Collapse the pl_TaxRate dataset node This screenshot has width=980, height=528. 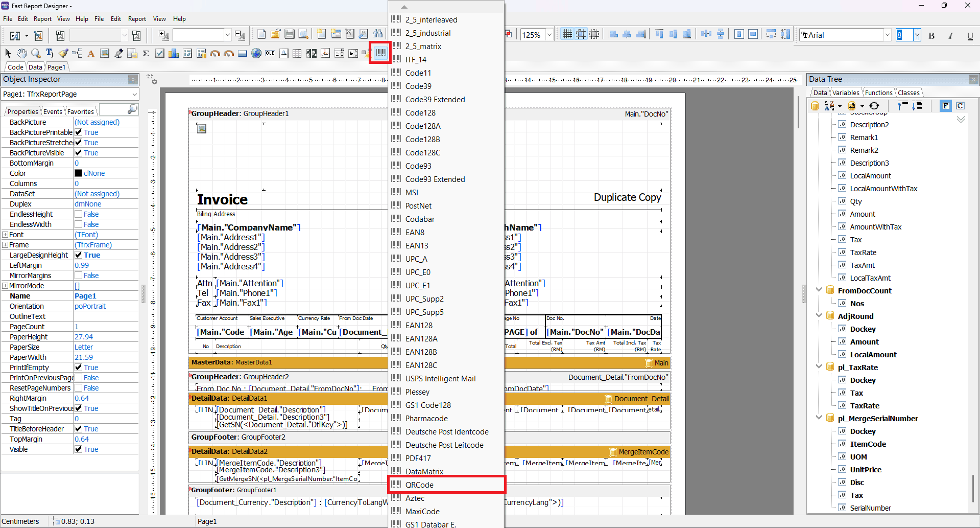click(x=819, y=366)
